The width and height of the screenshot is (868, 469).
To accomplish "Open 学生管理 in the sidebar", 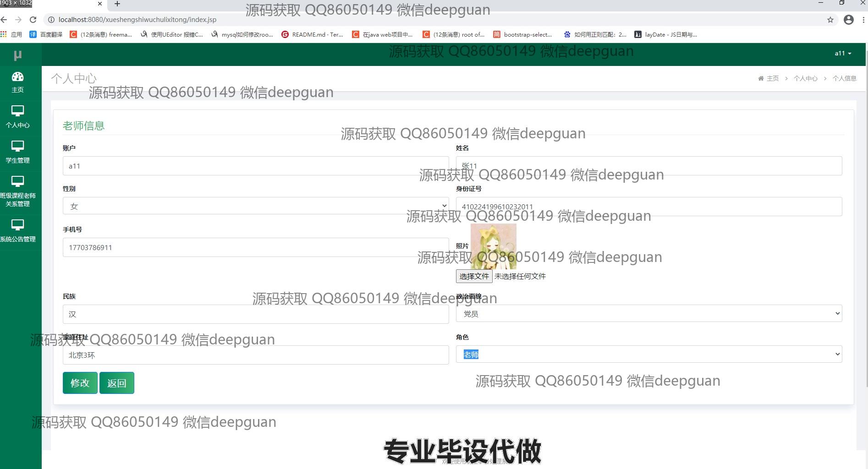I will [17, 152].
